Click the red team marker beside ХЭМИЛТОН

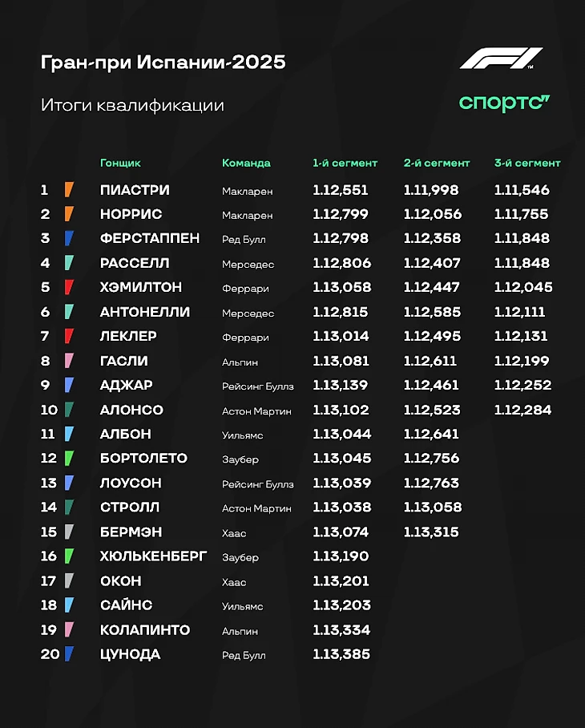click(69, 287)
